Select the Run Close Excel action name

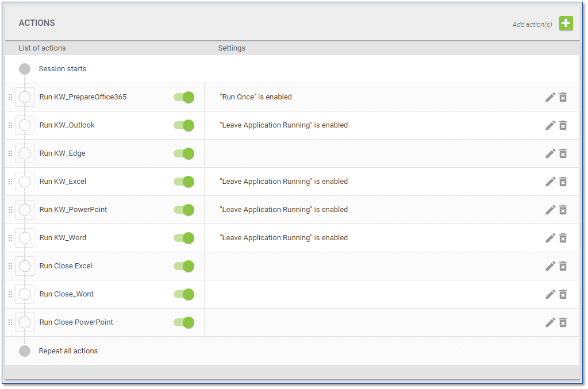[66, 265]
